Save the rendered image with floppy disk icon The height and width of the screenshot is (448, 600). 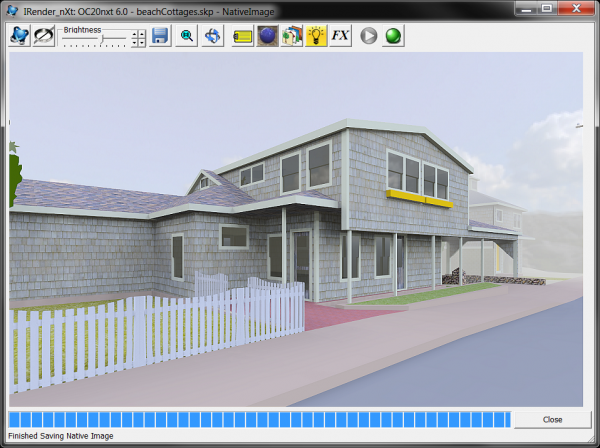[160, 36]
